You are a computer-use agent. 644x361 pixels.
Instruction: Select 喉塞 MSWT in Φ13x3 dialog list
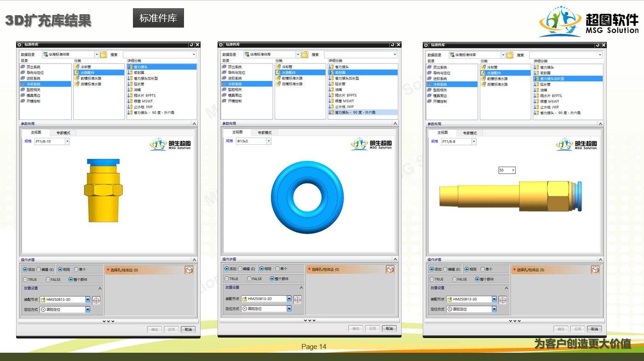[363, 101]
